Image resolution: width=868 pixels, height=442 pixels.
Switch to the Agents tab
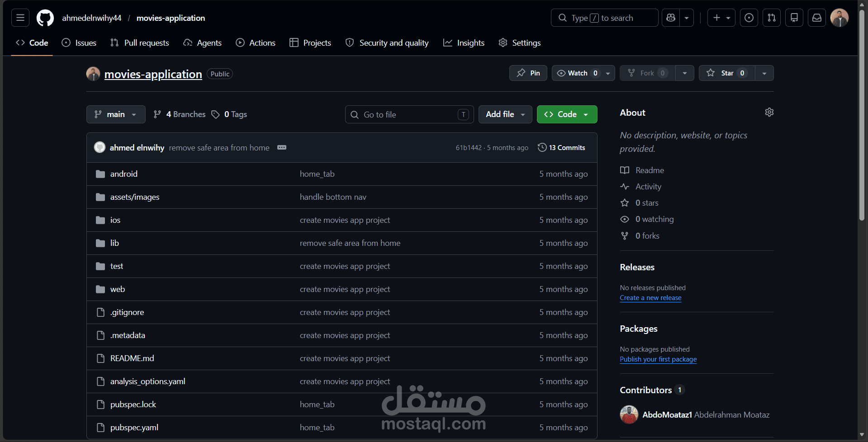click(x=203, y=43)
